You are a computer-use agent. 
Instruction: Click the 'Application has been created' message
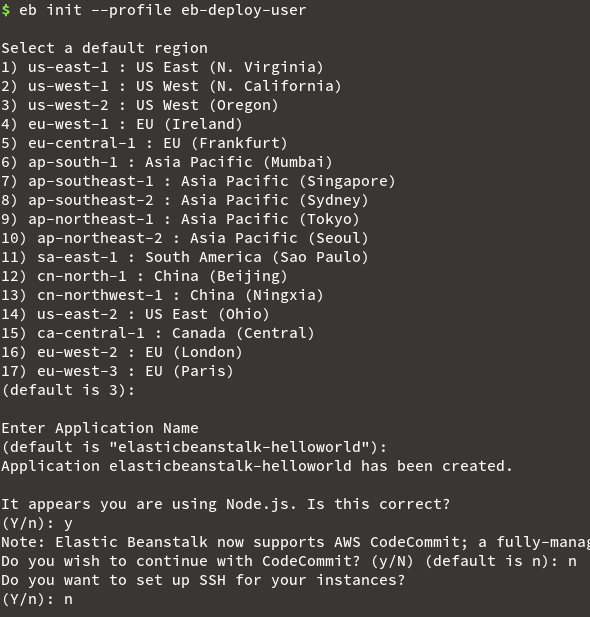[257, 466]
